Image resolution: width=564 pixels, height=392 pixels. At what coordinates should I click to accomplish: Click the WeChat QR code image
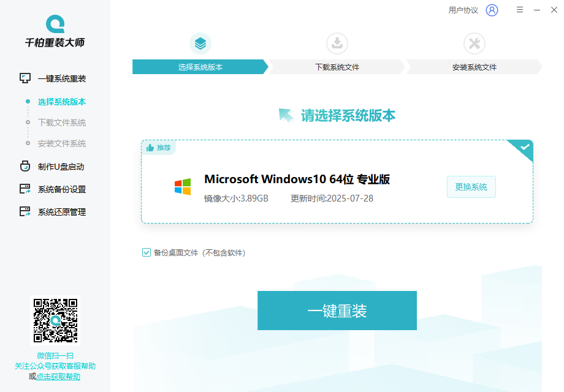[55, 320]
